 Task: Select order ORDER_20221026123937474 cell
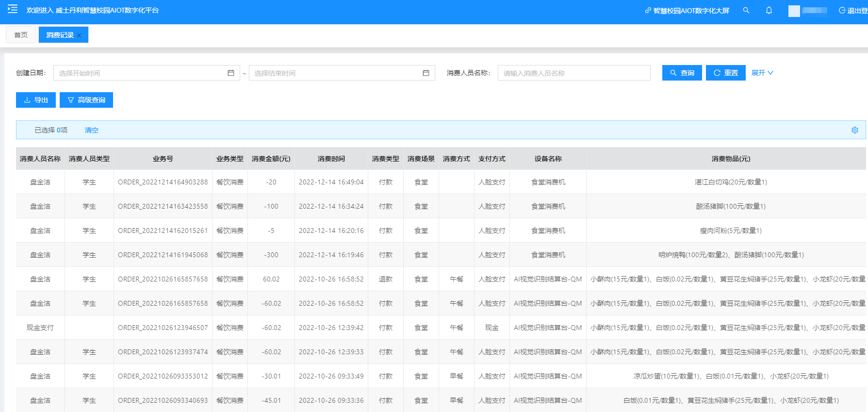click(163, 352)
